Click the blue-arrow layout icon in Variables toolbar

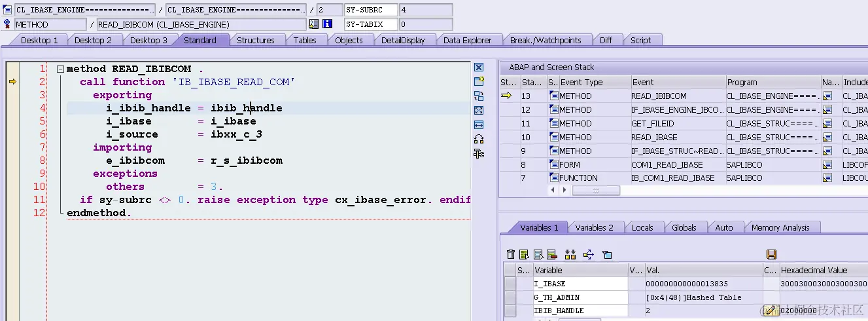[587, 254]
